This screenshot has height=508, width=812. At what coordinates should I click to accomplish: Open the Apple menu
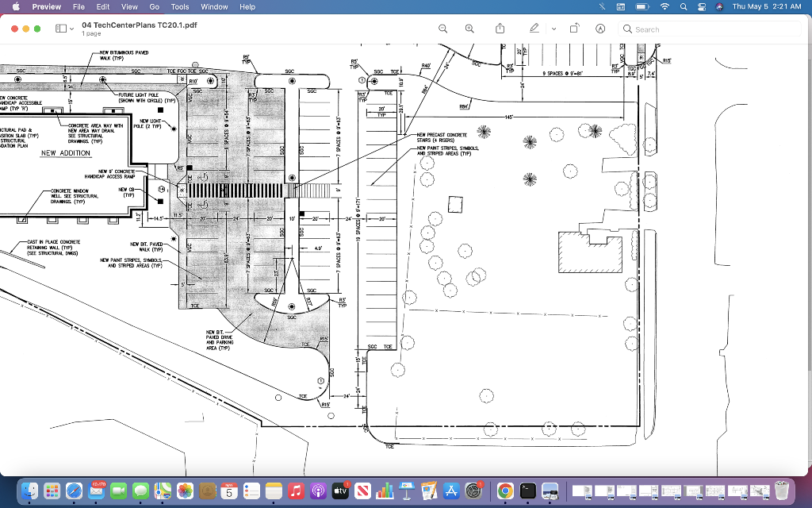16,6
